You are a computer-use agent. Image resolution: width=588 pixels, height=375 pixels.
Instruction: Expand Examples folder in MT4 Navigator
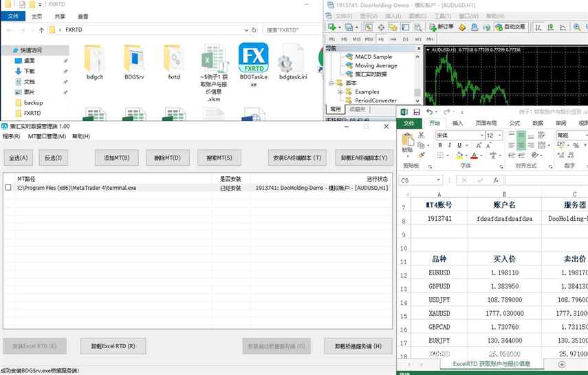click(x=340, y=92)
